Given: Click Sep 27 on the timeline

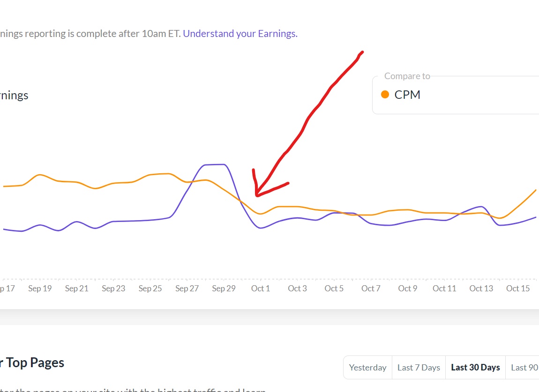Looking at the screenshot, I should coord(187,288).
